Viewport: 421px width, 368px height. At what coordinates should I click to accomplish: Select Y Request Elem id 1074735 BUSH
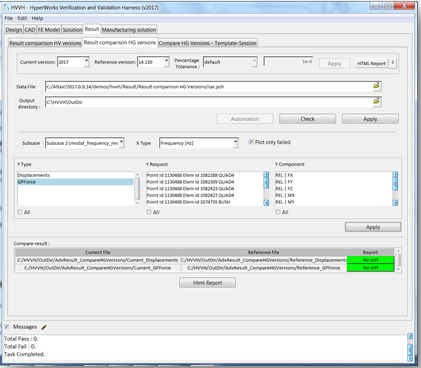pyautogui.click(x=205, y=202)
